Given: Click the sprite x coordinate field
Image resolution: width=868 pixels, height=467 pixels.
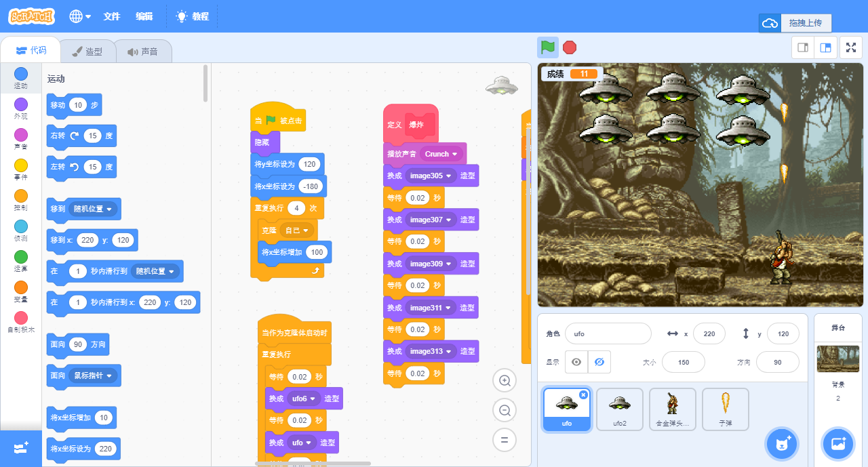Looking at the screenshot, I should [709, 333].
